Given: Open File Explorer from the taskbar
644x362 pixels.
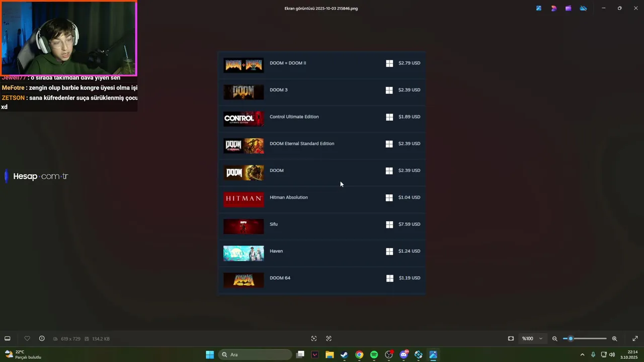Looking at the screenshot, I should coord(330,354).
